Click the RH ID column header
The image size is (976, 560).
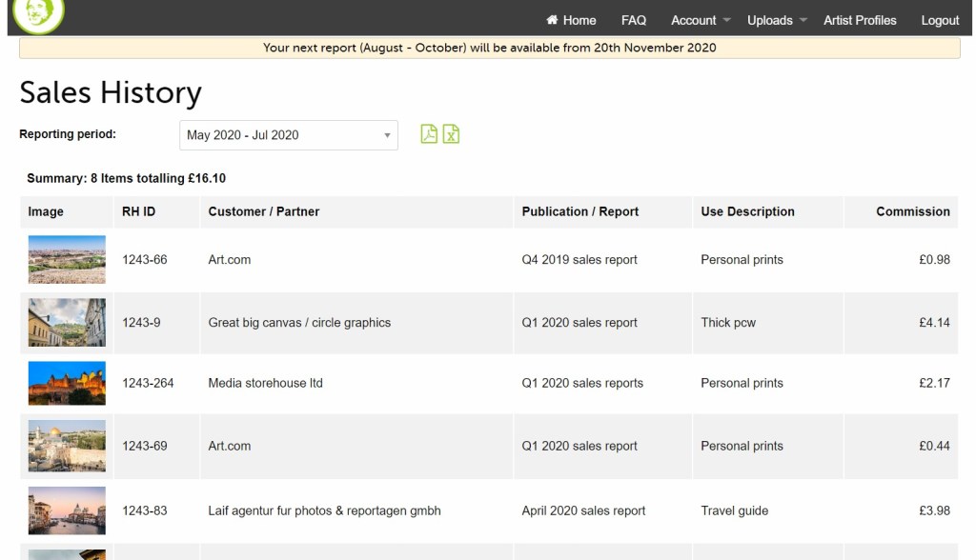[x=138, y=211]
